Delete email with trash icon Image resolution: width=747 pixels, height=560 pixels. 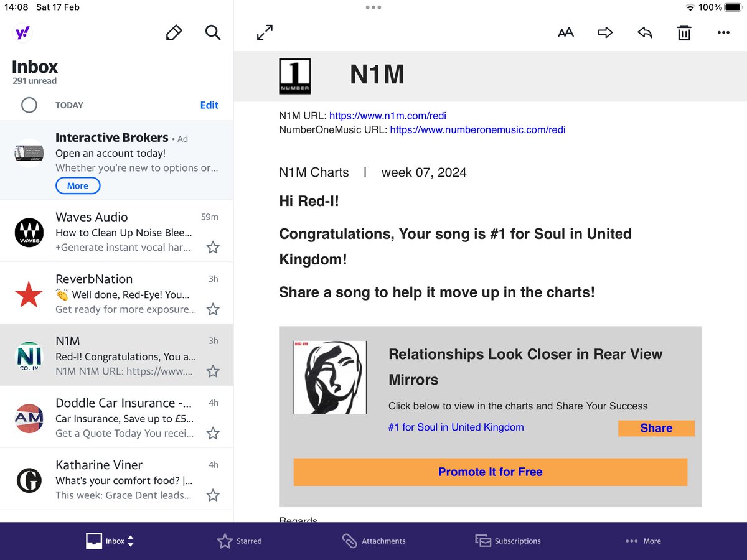coord(684,33)
